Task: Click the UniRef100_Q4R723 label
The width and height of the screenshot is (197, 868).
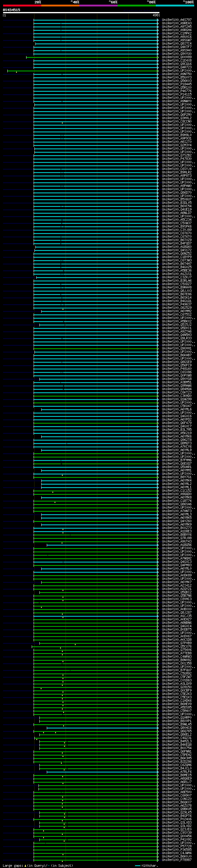Action: (x=176, y=67)
